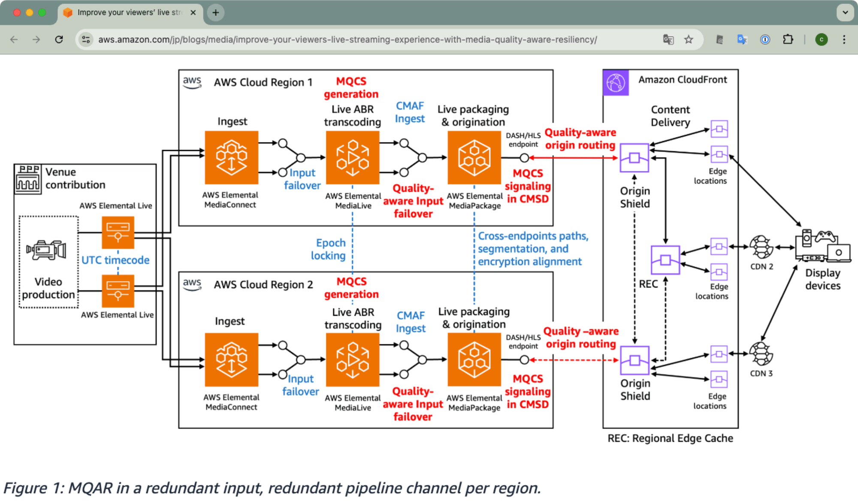Reload the current page
858x504 pixels.
pos(59,39)
